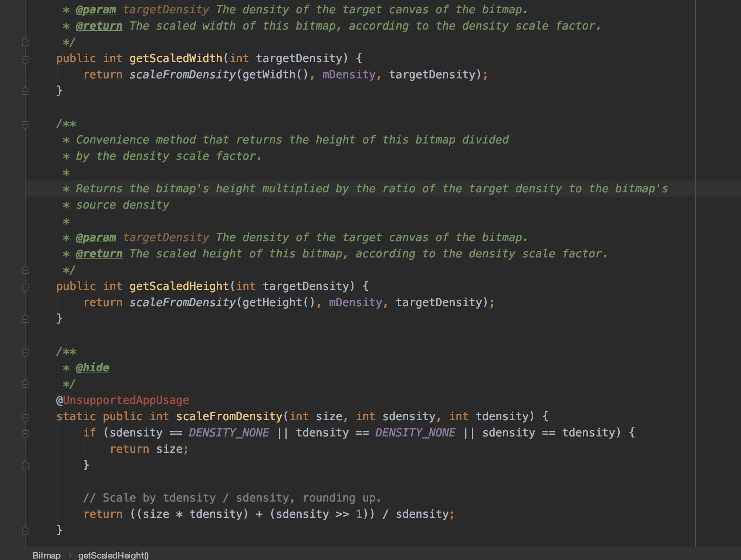Collapse the if DENSITY_NONE block

(25, 434)
